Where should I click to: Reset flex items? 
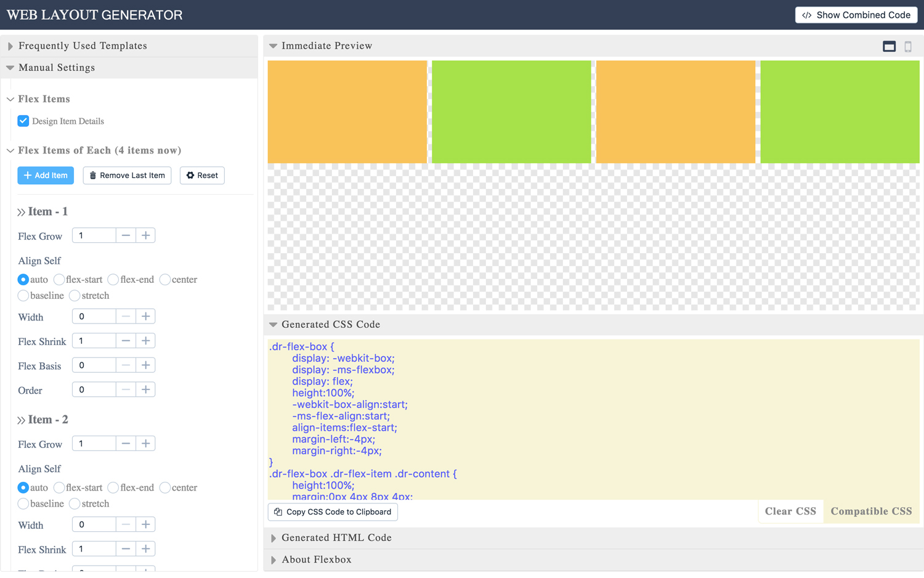click(x=202, y=176)
